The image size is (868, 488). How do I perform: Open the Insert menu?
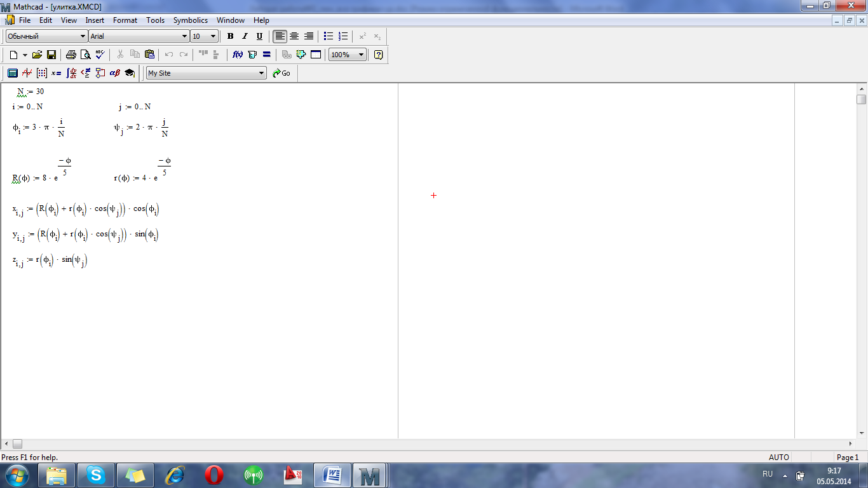tap(95, 20)
